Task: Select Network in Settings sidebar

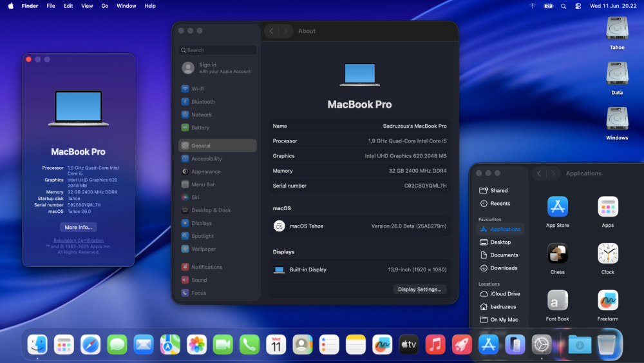Action: click(218, 115)
